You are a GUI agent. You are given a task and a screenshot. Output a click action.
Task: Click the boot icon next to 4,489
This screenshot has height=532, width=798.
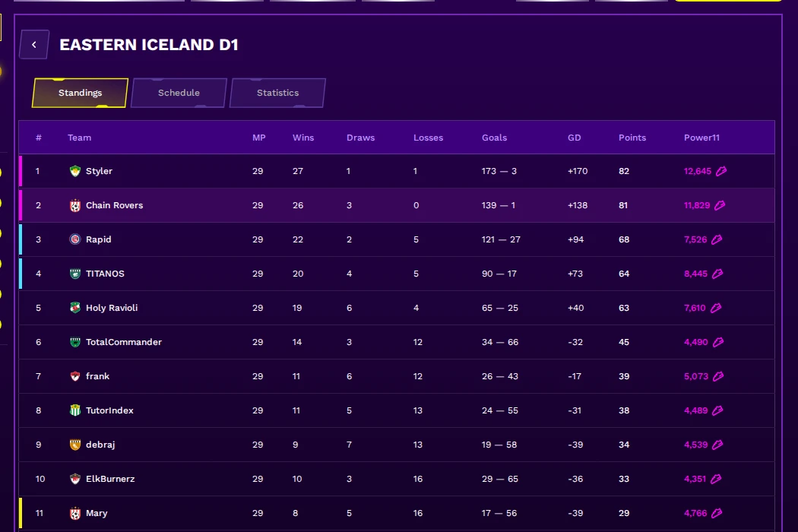coord(717,410)
